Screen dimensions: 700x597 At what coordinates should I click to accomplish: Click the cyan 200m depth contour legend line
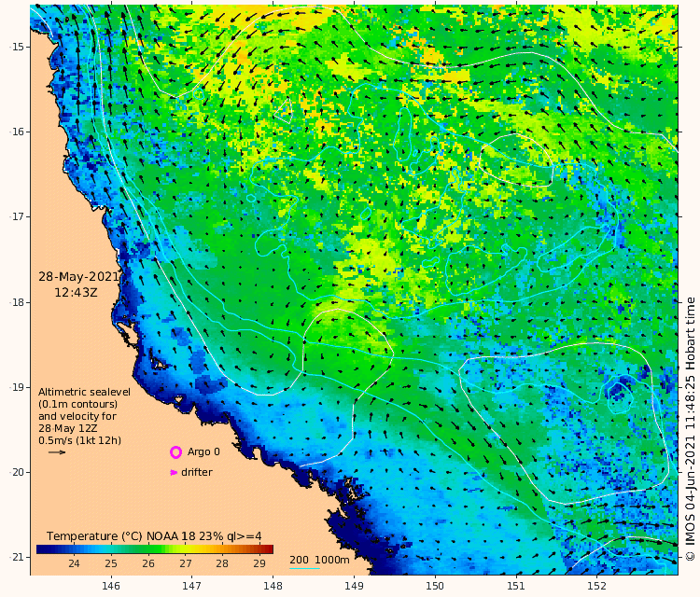(x=304, y=568)
